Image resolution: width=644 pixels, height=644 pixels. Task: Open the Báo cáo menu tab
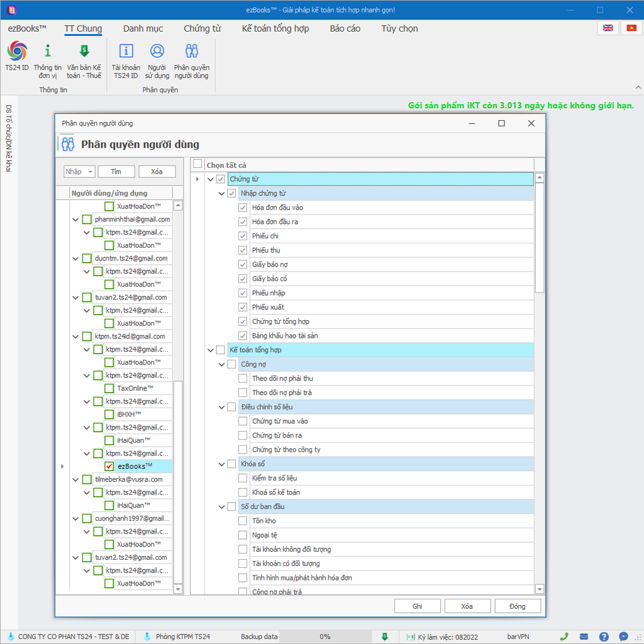click(x=345, y=28)
